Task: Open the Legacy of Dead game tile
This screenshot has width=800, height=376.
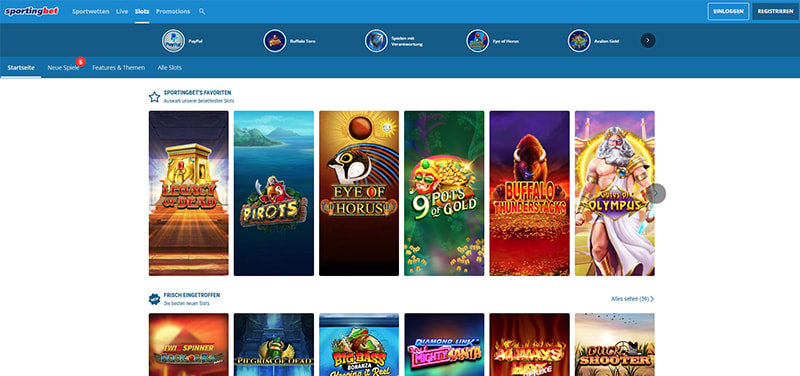Action: coord(188,193)
